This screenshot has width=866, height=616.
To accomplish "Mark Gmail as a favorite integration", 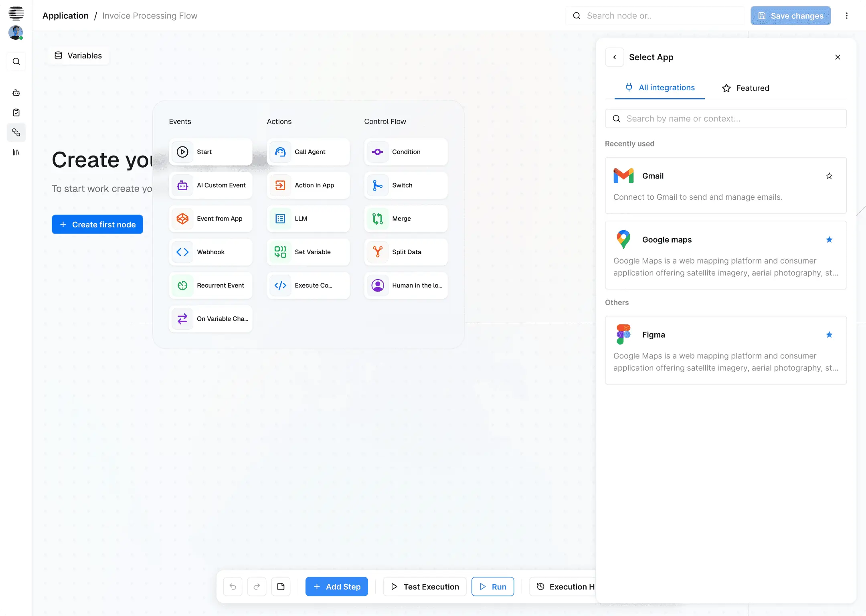I will point(829,176).
